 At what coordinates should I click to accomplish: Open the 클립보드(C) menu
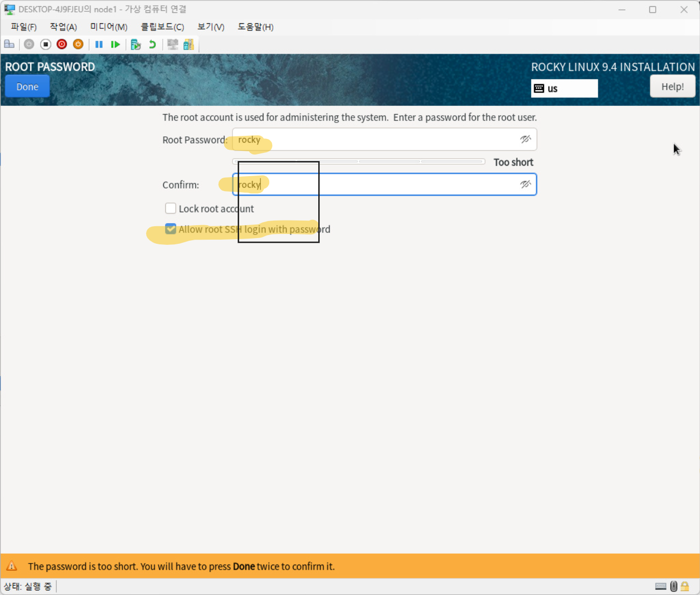[x=162, y=27]
